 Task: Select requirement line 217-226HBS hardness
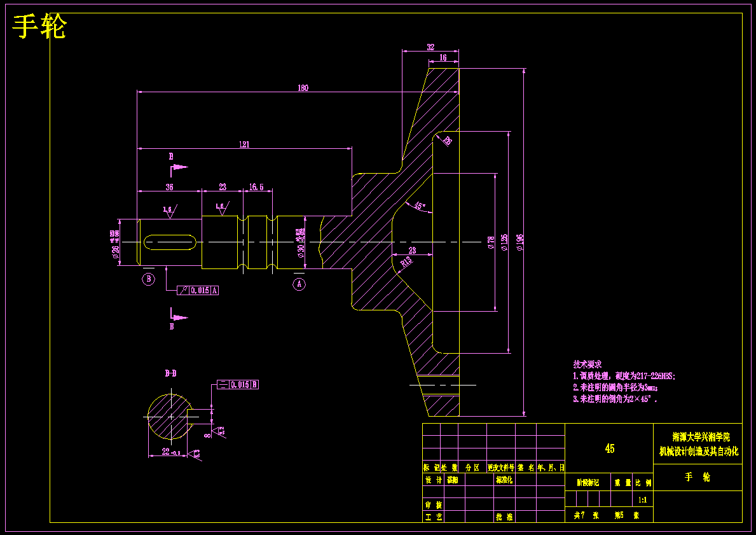[624, 376]
